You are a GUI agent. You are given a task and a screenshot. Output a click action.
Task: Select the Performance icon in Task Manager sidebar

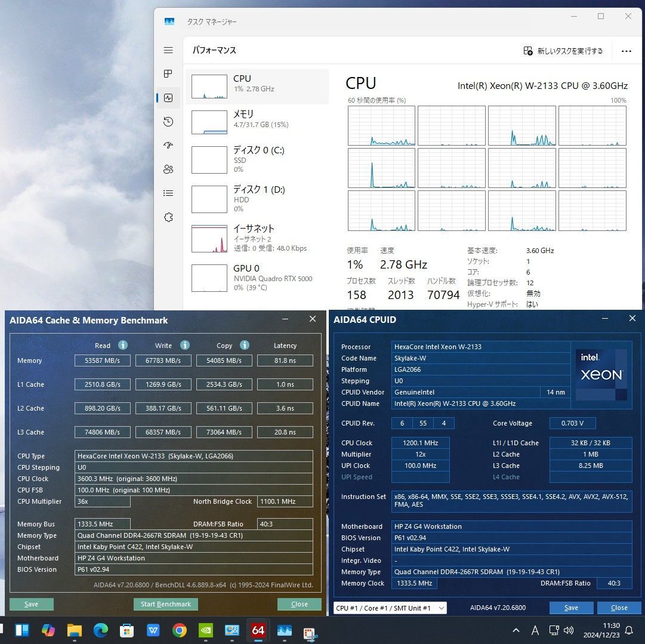[168, 98]
